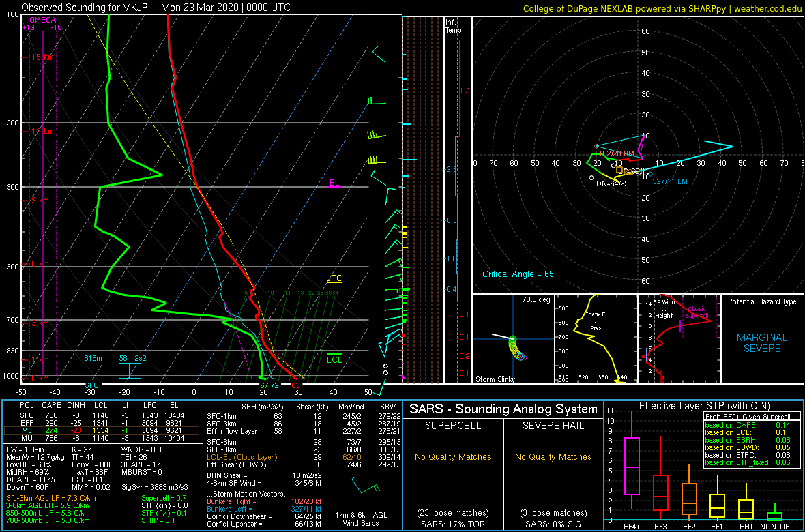Viewport: 805px width, 532px height.
Task: Click the 'Effective Layer STP (with CIN)' title
Action: coord(703,407)
